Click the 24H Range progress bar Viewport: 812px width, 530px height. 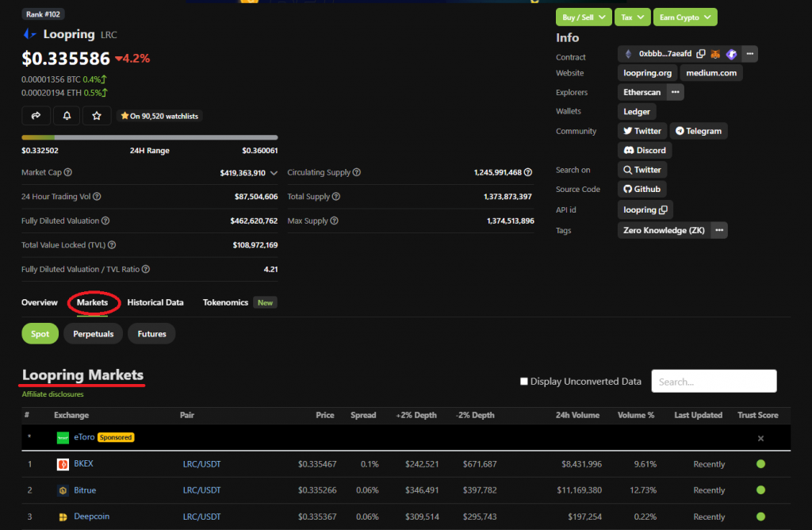click(150, 137)
